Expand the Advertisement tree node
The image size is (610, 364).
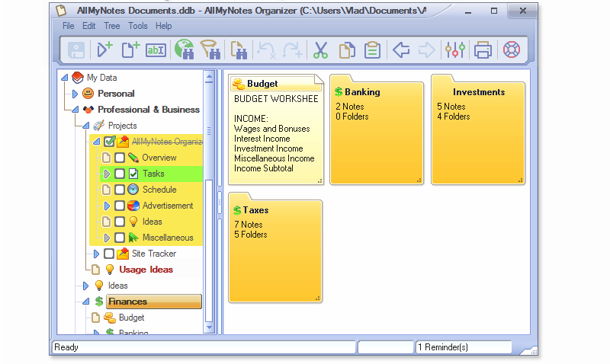tap(107, 206)
